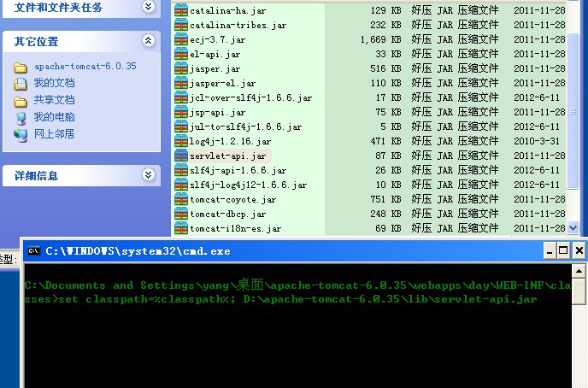Click the 2010-3-31 date cell
The image size is (588, 388).
pyautogui.click(x=537, y=141)
